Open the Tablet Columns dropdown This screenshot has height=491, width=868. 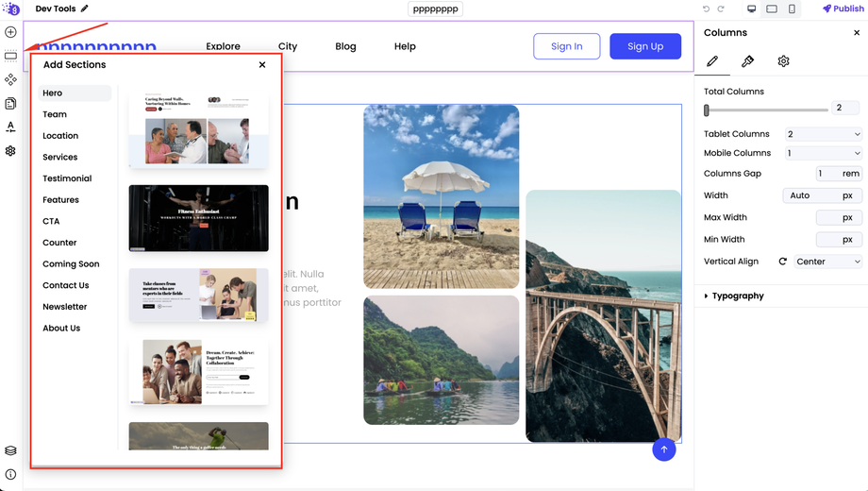tap(823, 134)
